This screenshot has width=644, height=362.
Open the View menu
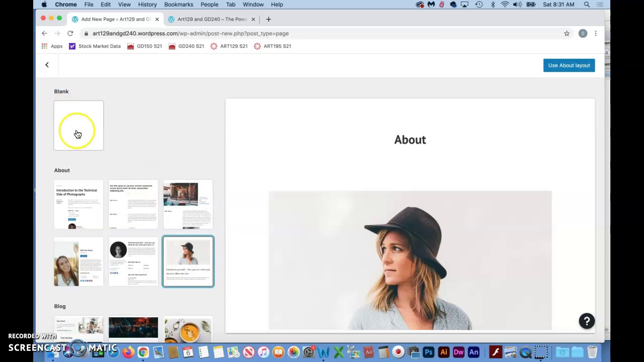point(124,5)
